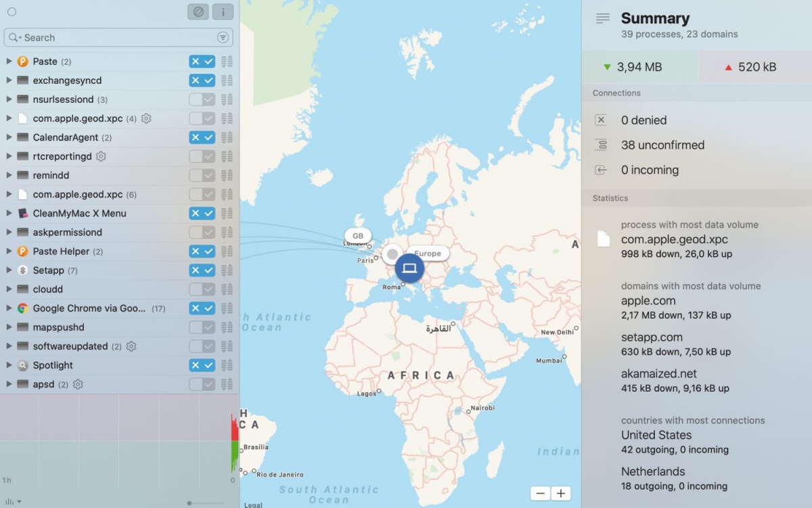Click the Setapp app icon

pos(22,270)
